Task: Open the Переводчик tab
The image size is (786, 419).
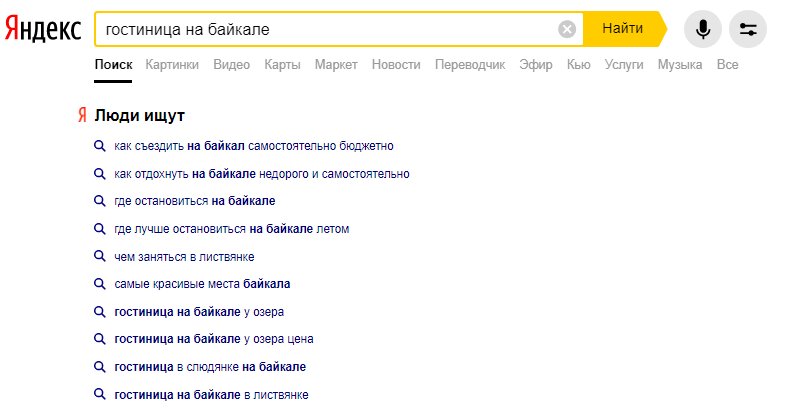Action: (469, 64)
